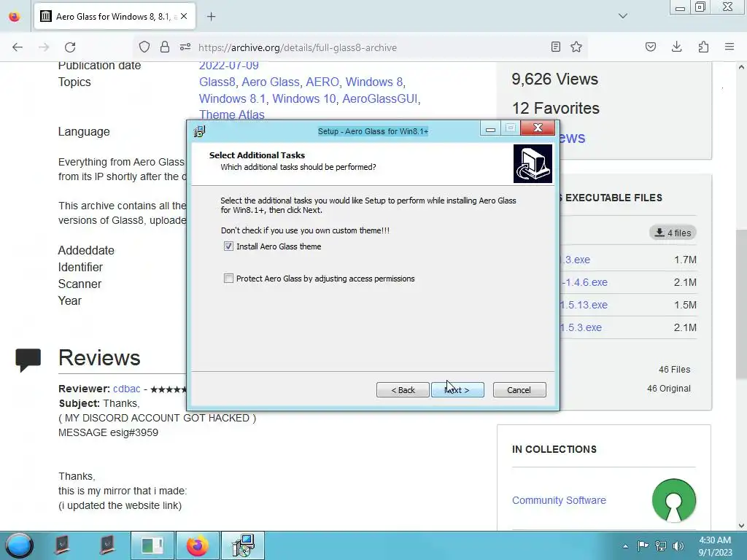Open the network tray icon
The height and width of the screenshot is (560, 747).
coord(661,545)
